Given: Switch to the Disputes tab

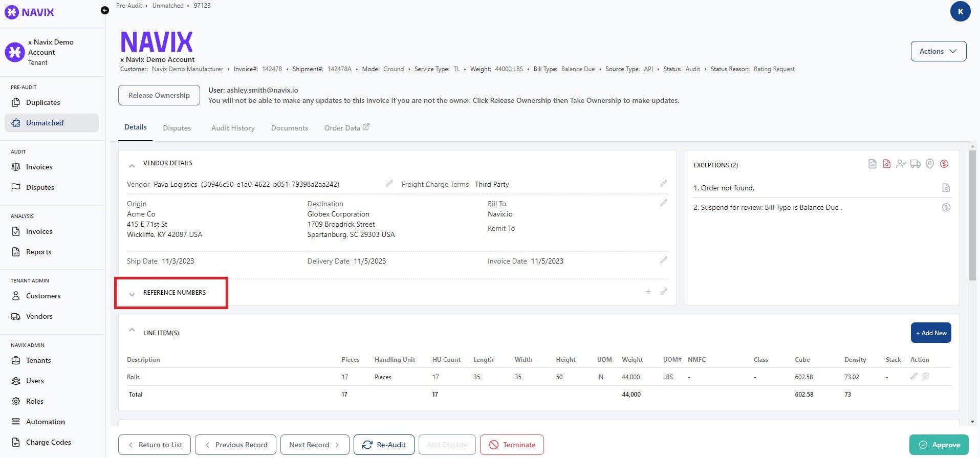Looking at the screenshot, I should [x=177, y=128].
